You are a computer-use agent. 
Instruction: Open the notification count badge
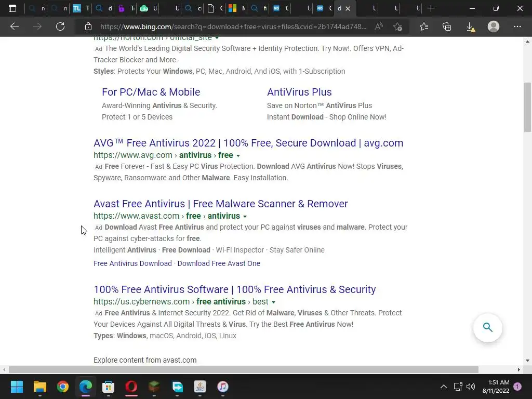point(517,387)
